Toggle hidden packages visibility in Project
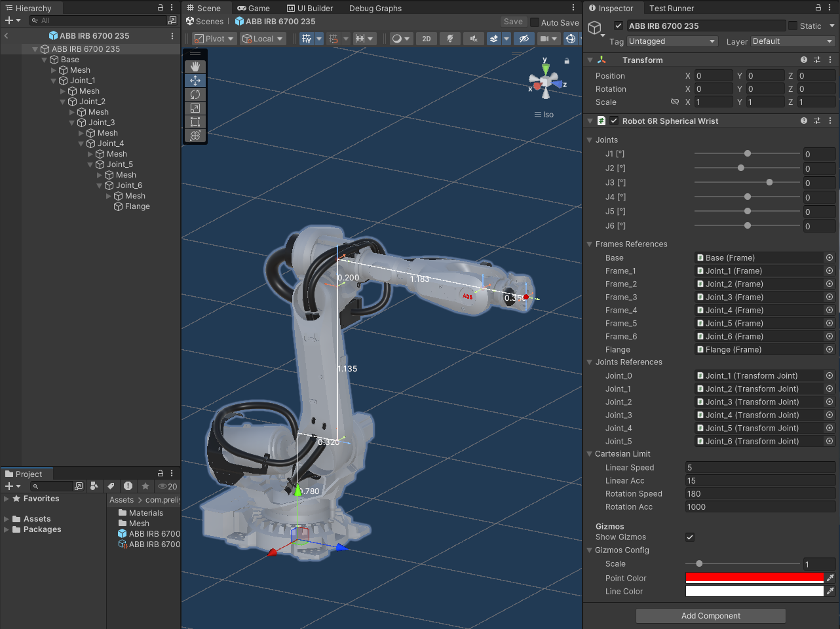The width and height of the screenshot is (840, 629). point(168,486)
